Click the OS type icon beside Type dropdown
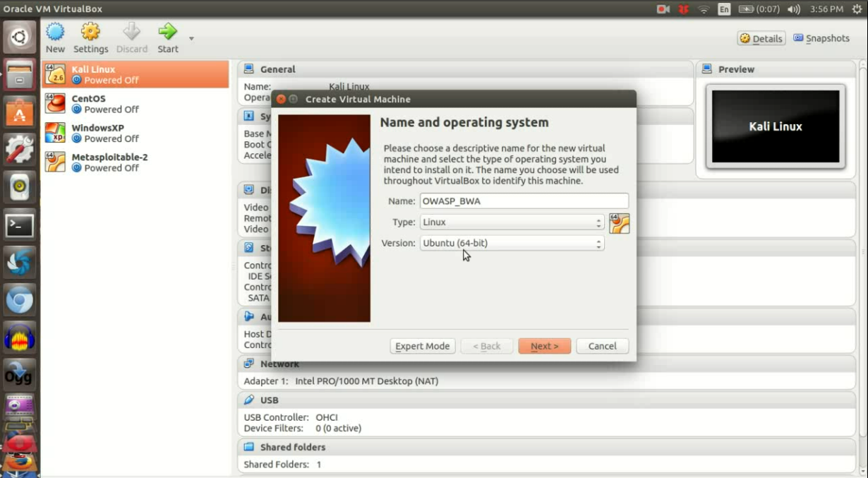This screenshot has height=478, width=868. 619,223
